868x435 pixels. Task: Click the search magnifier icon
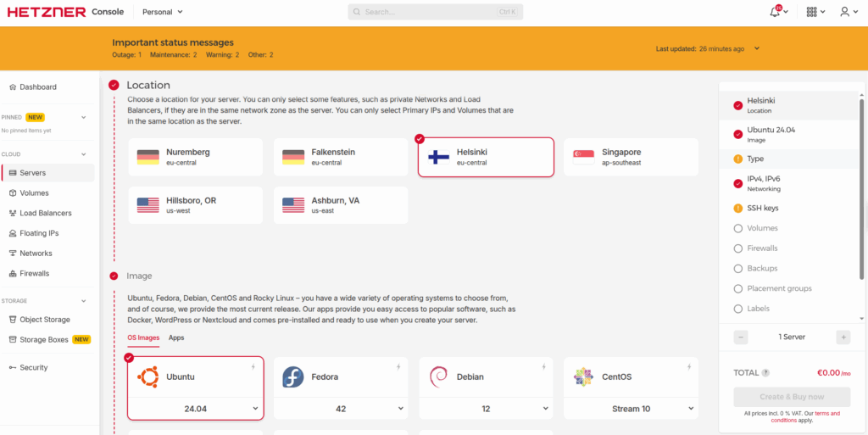[357, 12]
